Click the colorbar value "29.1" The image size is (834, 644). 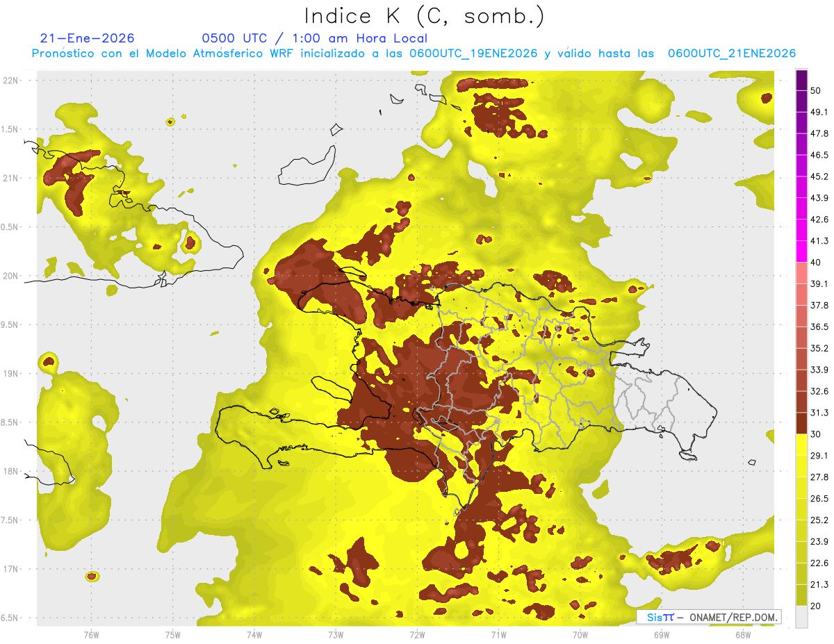click(819, 456)
